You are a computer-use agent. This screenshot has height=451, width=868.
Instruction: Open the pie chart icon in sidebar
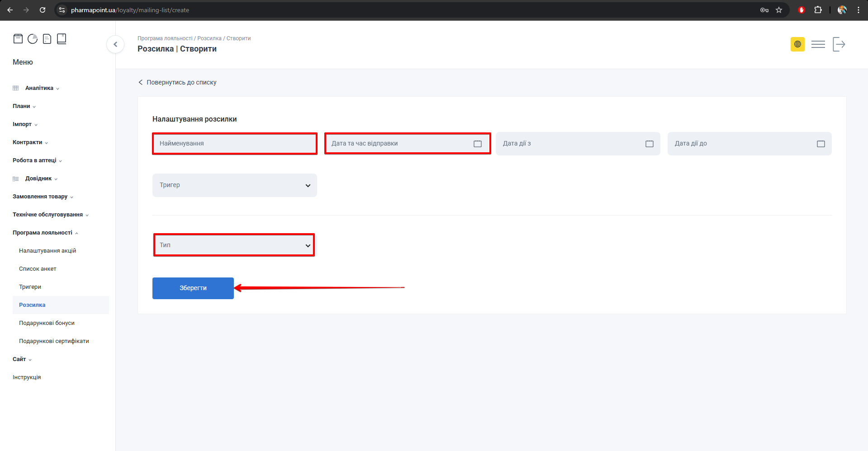click(33, 39)
